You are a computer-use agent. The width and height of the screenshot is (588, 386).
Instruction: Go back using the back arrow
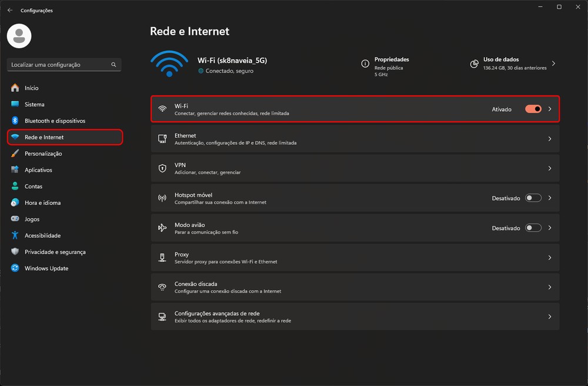click(9, 10)
